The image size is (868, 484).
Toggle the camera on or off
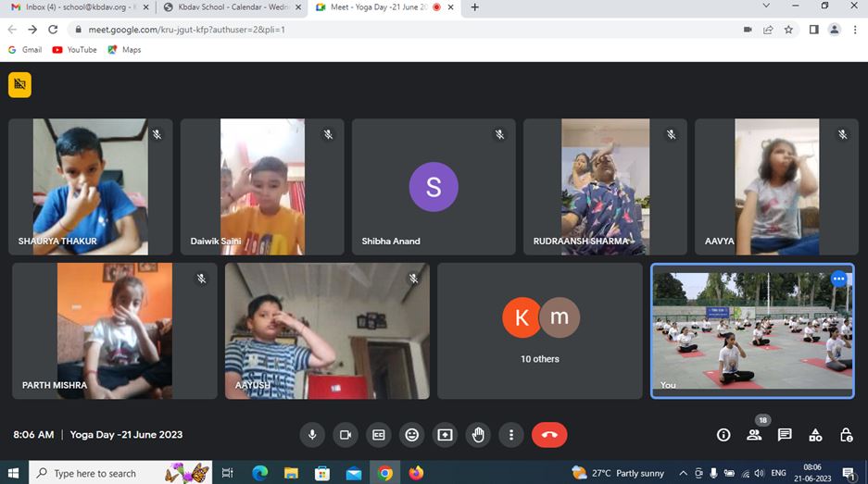pos(346,435)
